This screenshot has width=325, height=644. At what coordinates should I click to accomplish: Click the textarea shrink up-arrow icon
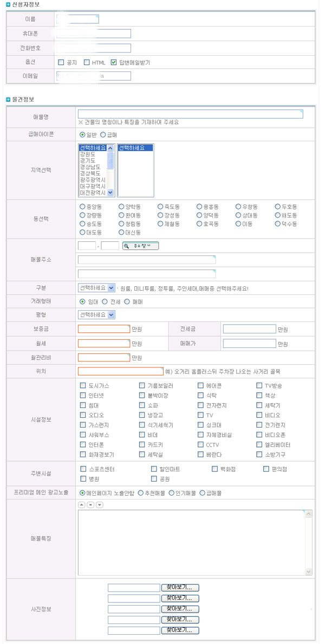81,505
